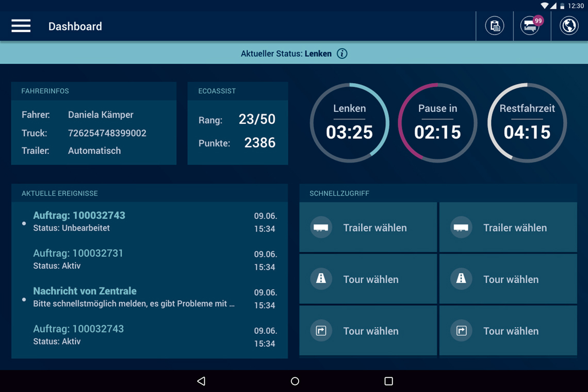Open Auftrag 100032731 entry
The image size is (588, 392).
point(150,259)
